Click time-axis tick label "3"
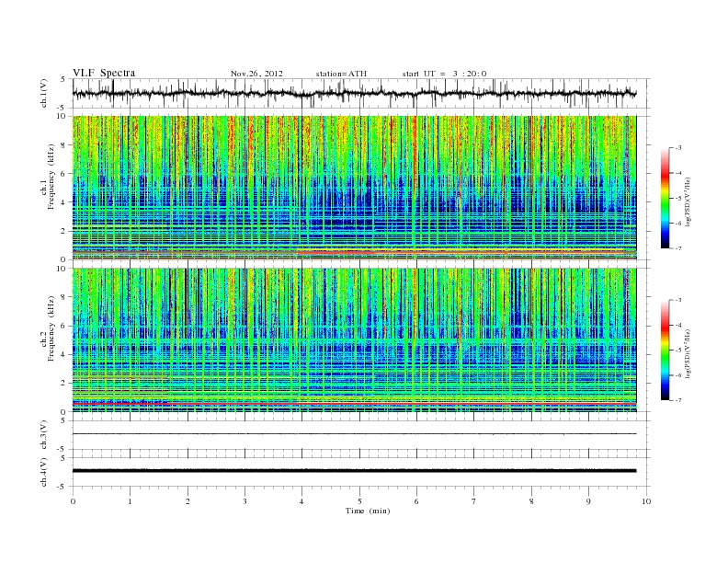The width and height of the screenshot is (728, 563). [245, 501]
